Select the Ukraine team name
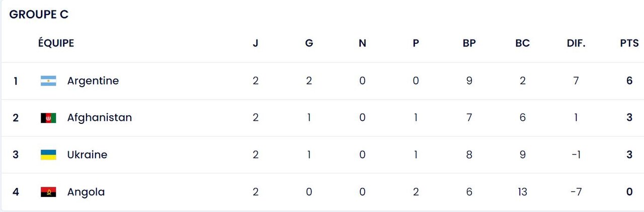The width and height of the screenshot is (644, 212). pyautogui.click(x=87, y=155)
